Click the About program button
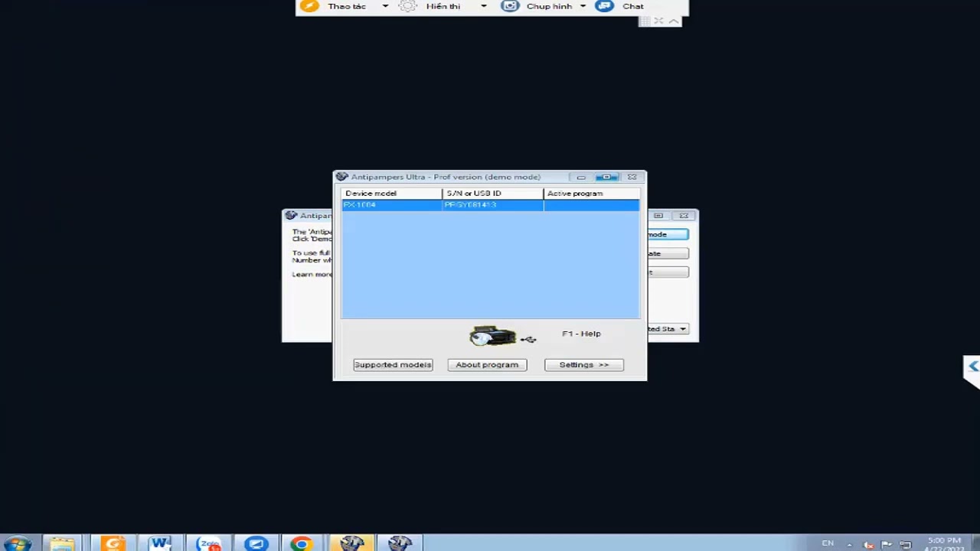This screenshot has width=980, height=551. click(x=487, y=365)
